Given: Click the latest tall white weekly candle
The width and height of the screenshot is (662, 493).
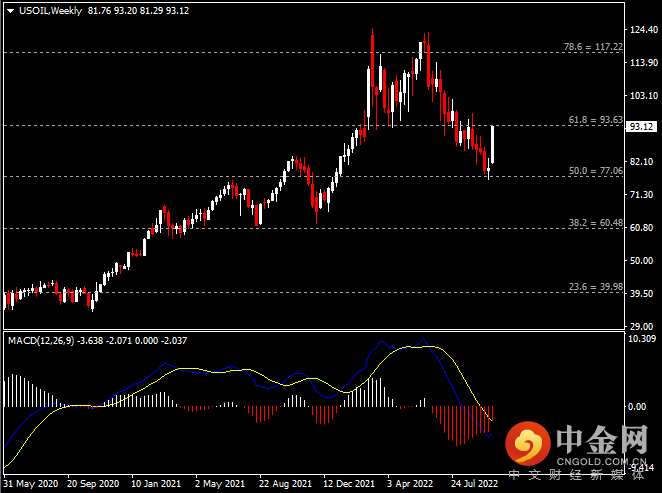Looking at the screenshot, I should pyautogui.click(x=492, y=144).
